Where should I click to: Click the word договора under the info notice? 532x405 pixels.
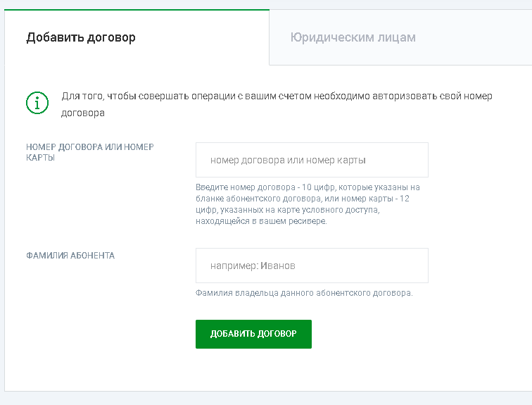click(83, 113)
